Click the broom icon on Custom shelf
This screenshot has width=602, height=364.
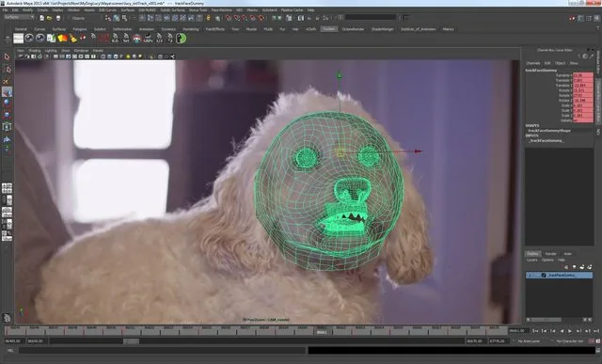[x=73, y=38]
